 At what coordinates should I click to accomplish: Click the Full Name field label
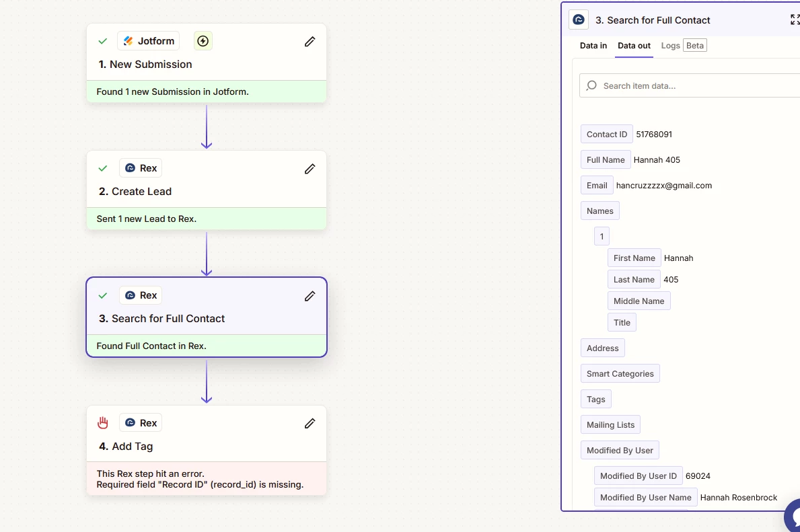[x=606, y=159]
